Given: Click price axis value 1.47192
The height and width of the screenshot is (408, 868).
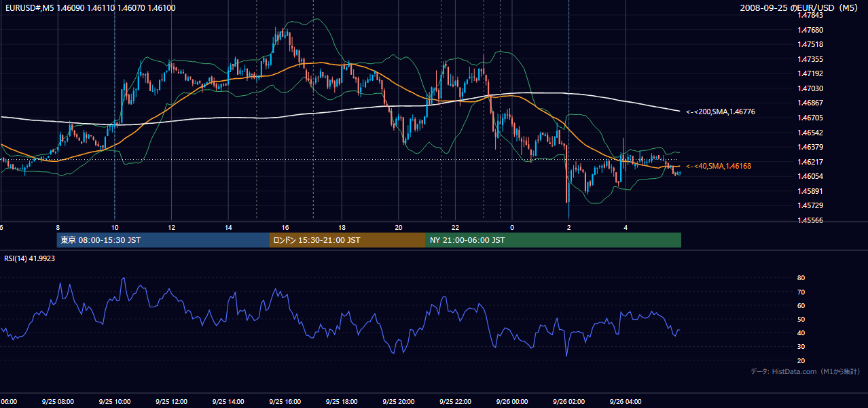Looking at the screenshot, I should click(810, 73).
